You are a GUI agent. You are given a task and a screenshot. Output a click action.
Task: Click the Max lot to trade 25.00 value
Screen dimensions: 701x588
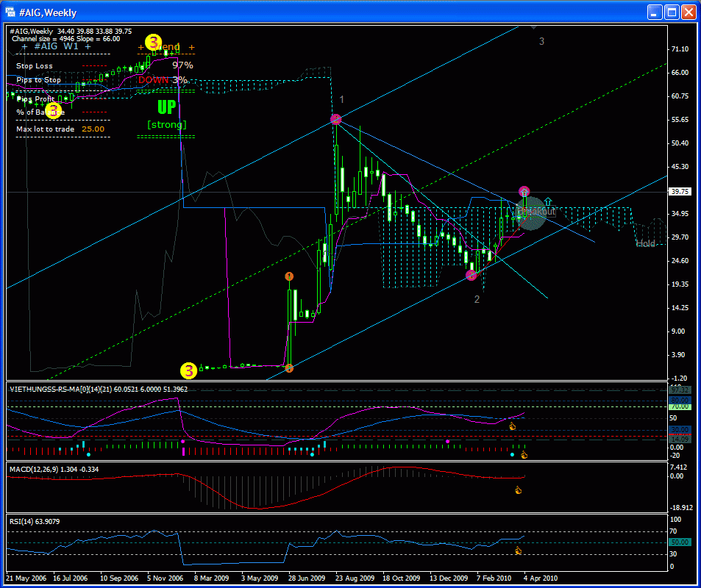pyautogui.click(x=93, y=129)
